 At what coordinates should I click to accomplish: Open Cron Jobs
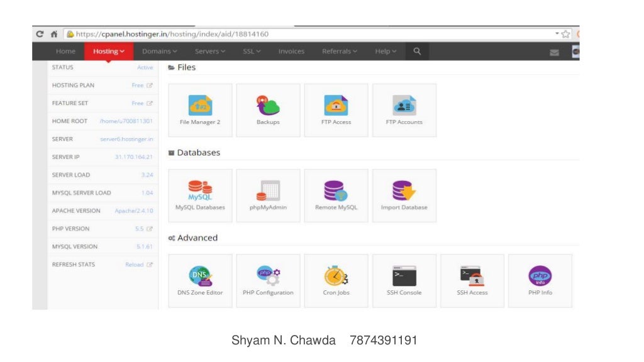[x=336, y=281]
